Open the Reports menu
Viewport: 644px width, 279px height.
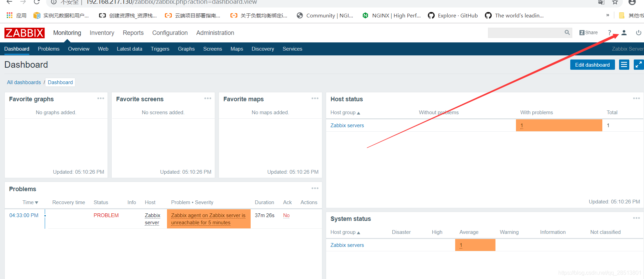[x=133, y=33]
